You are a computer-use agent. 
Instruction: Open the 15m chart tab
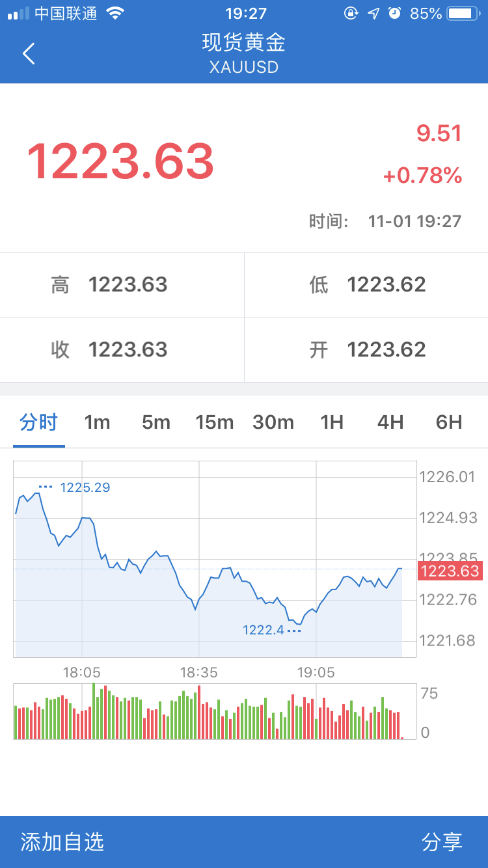tap(215, 422)
